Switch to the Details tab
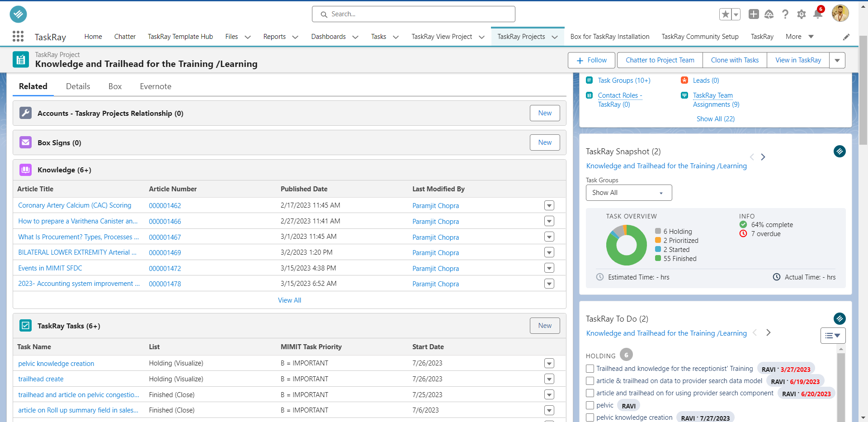Screen dimensions: 868x422 pyautogui.click(x=77, y=86)
